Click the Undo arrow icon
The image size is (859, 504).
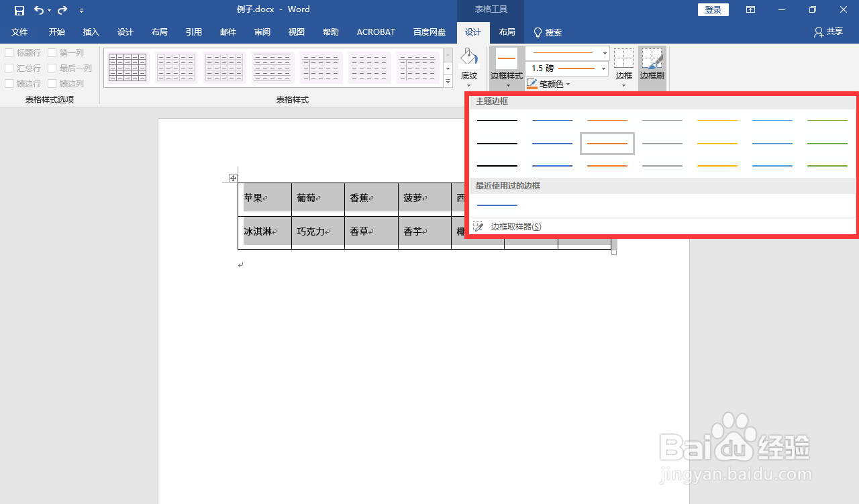(x=38, y=9)
